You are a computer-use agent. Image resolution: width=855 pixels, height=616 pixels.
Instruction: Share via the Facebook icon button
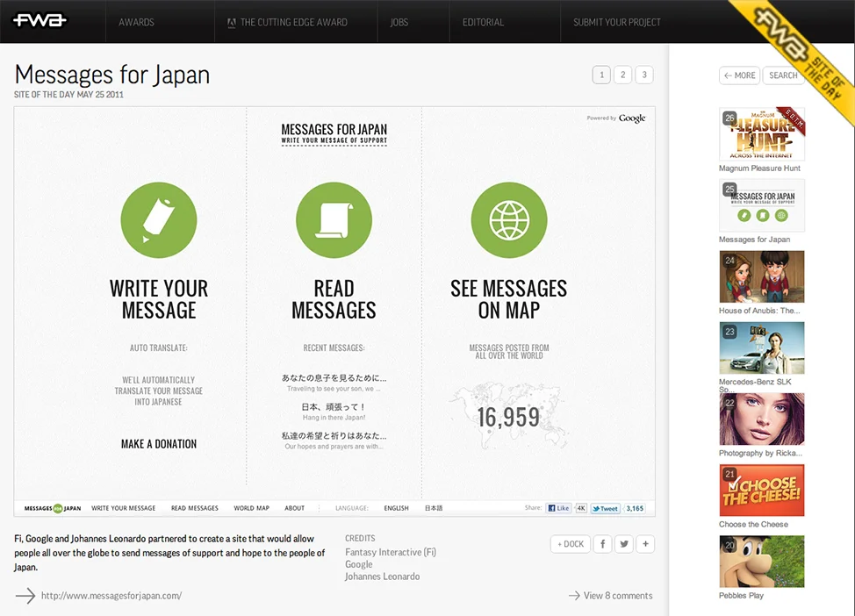(602, 544)
